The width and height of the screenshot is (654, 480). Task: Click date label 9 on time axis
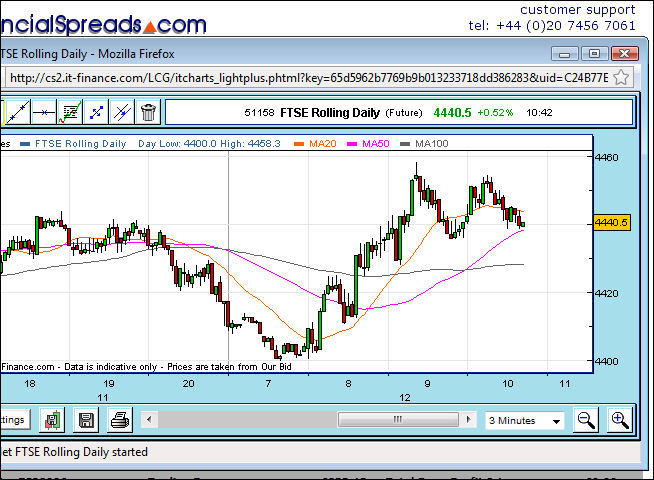pyautogui.click(x=428, y=384)
